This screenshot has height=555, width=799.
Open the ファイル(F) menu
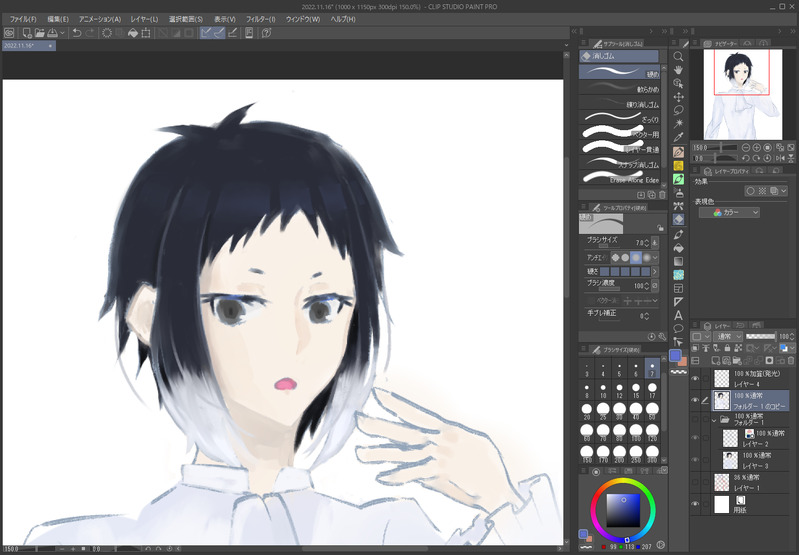click(23, 19)
